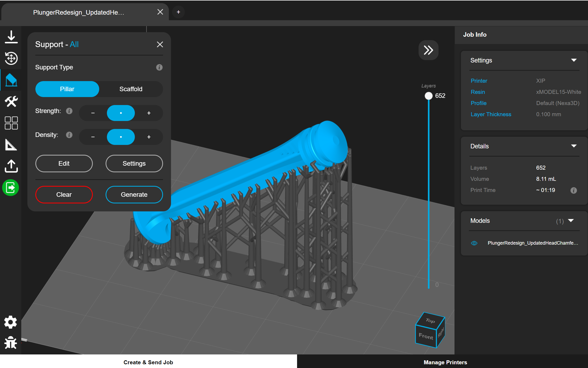Image resolution: width=588 pixels, height=368 pixels.
Task: Click the Layer Thickness link
Action: point(491,114)
